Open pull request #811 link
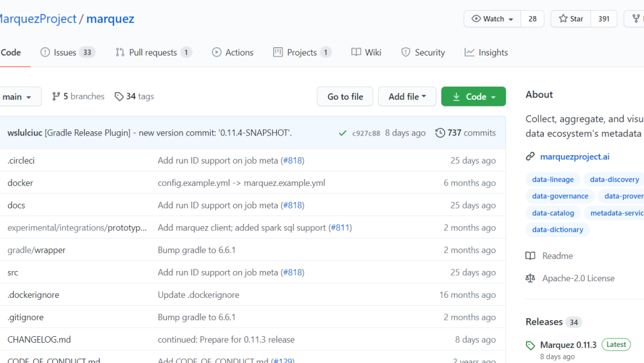 coord(340,227)
